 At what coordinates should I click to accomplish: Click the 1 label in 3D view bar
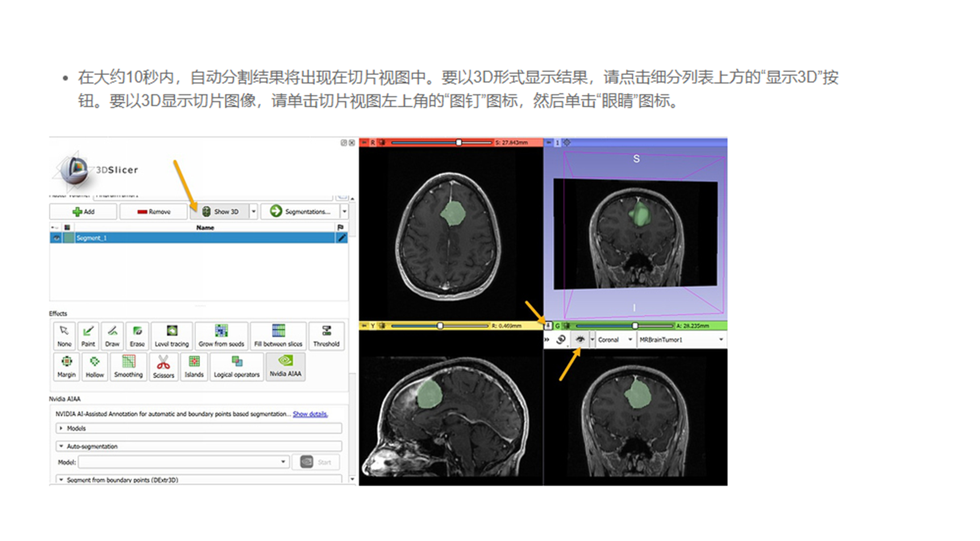pyautogui.click(x=557, y=142)
